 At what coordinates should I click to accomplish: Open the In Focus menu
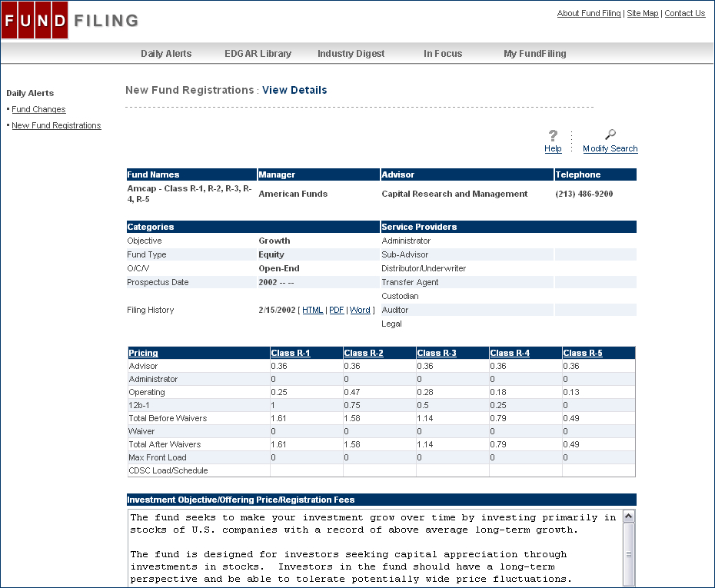coord(443,54)
